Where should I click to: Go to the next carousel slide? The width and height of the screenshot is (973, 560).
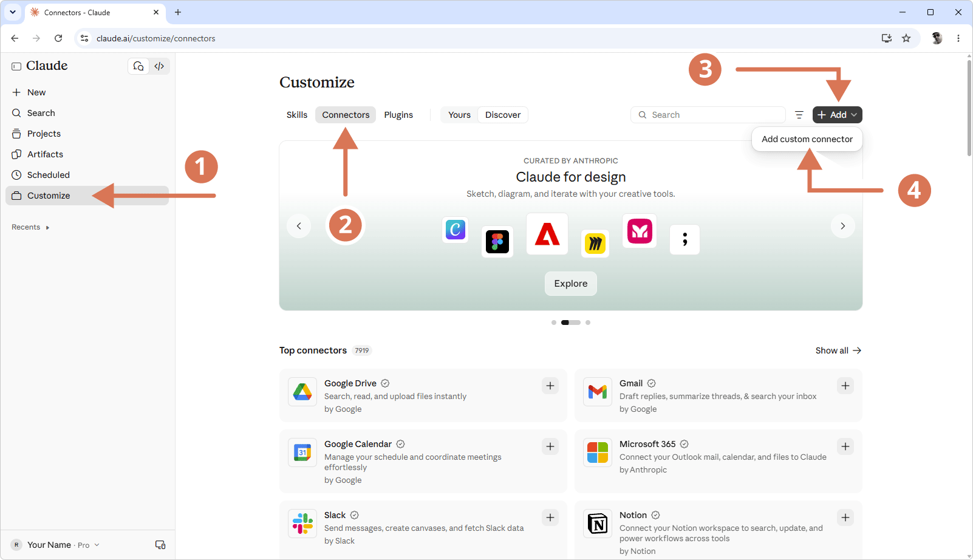(843, 226)
